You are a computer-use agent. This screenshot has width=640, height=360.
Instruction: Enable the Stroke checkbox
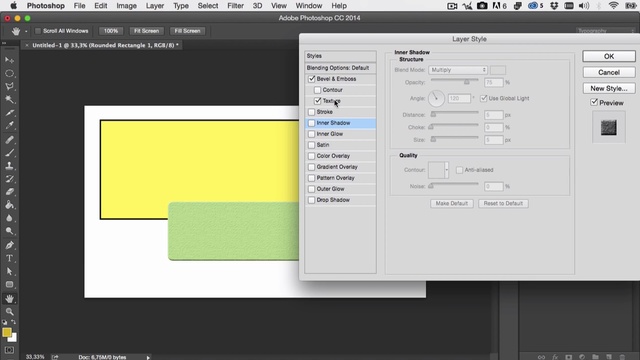(x=312, y=112)
